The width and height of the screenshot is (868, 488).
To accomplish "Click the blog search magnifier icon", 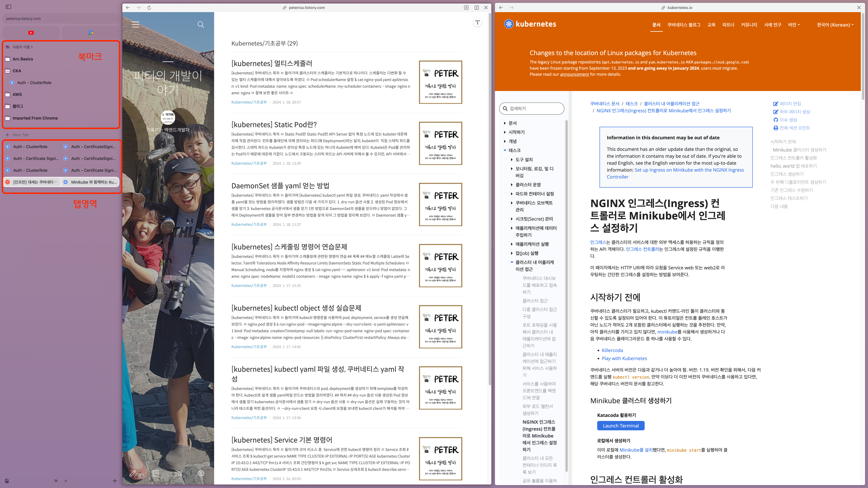I will coord(201,25).
